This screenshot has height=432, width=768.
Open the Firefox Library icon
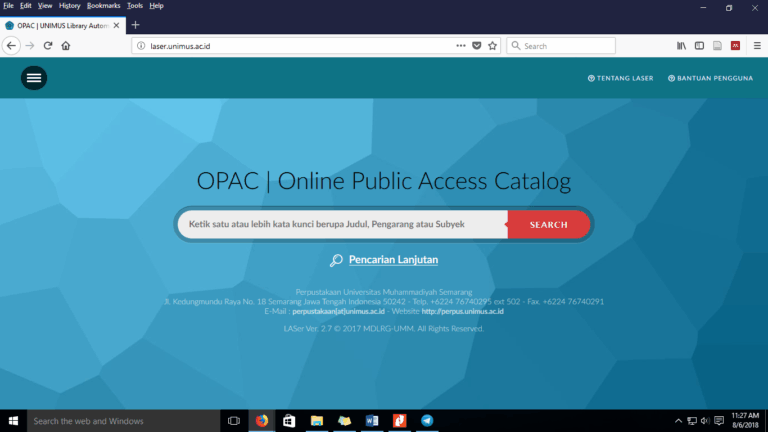pyautogui.click(x=681, y=46)
